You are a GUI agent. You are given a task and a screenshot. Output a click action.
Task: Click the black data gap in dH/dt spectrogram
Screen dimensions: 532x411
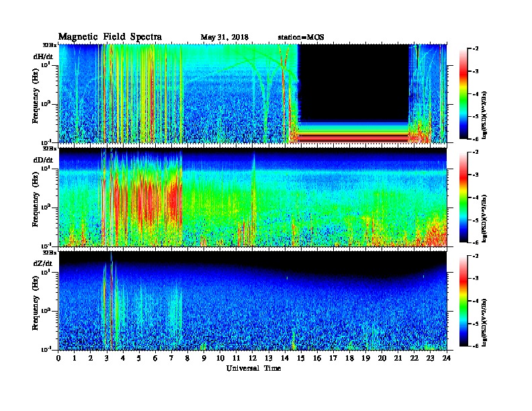tap(353, 83)
